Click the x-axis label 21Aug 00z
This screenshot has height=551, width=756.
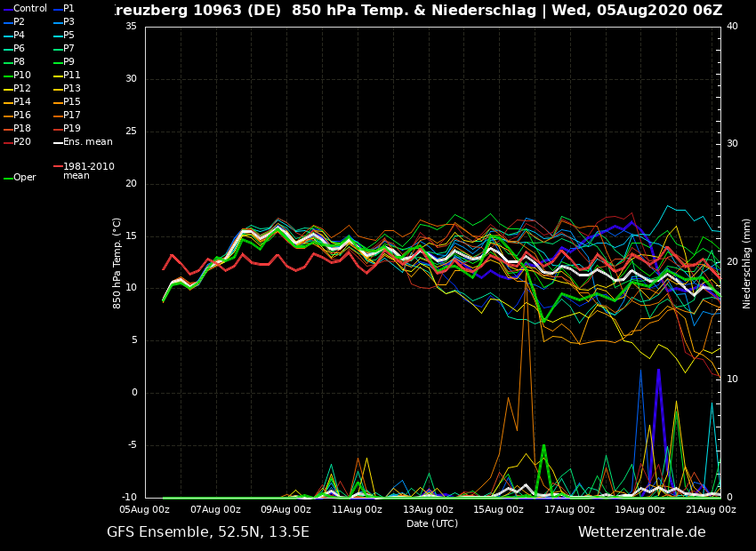pos(711,509)
